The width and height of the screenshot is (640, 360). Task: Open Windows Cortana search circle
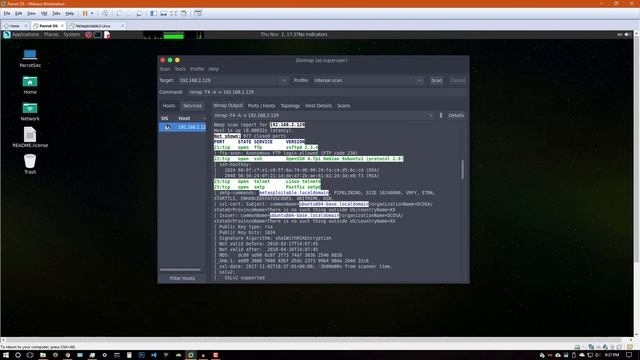click(x=18, y=355)
